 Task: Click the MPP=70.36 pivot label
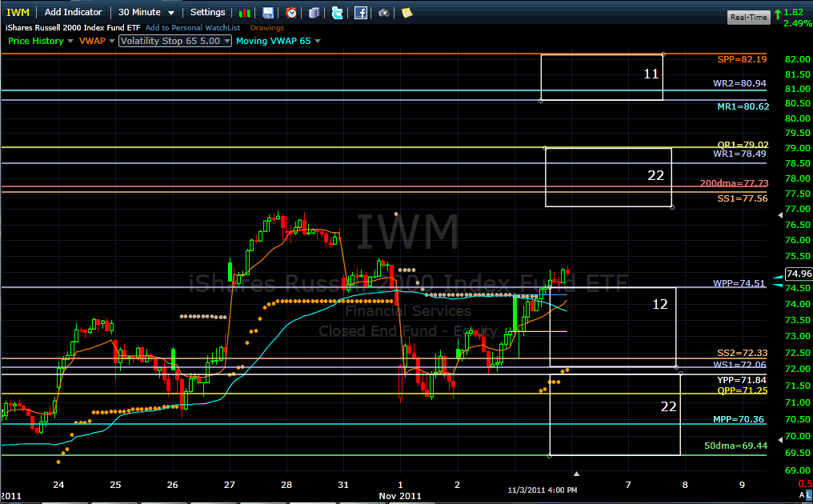739,419
